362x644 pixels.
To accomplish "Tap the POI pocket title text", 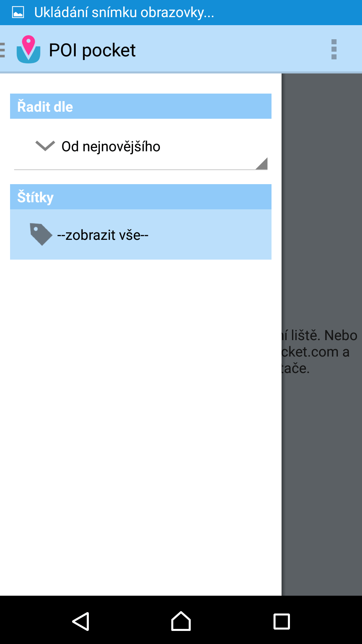I will 92,50.
